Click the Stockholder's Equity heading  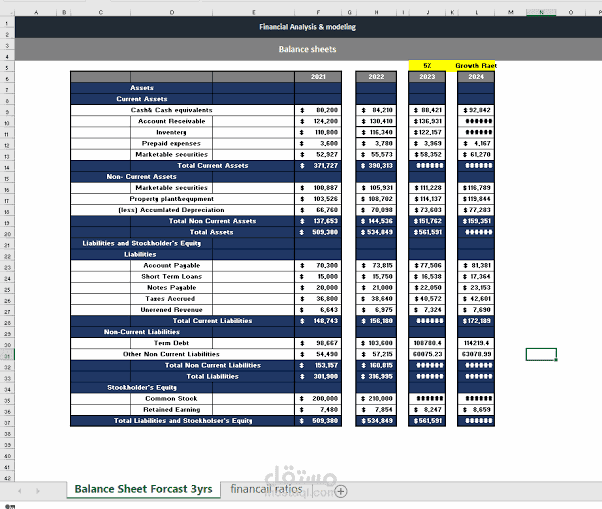[142, 388]
